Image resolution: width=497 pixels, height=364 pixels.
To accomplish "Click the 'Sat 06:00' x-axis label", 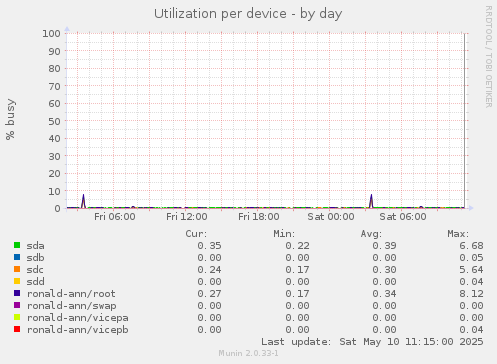I will click(403, 217).
